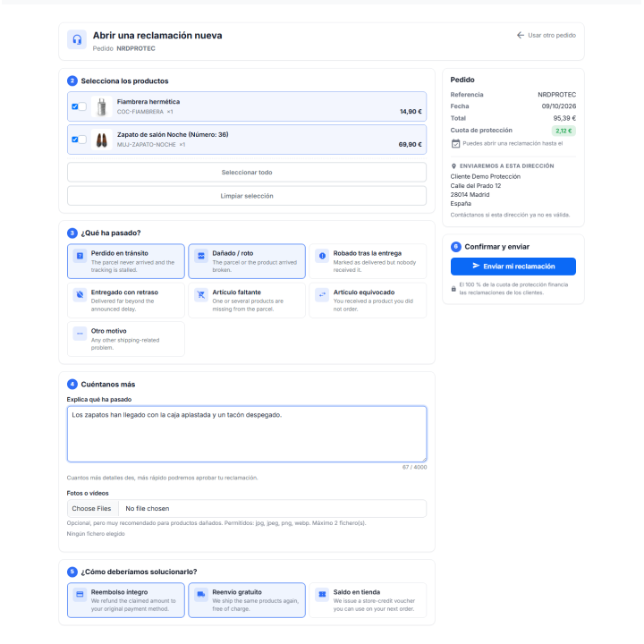Screen dimensions: 644x644
Task: Select Robado tras la entrega reason
Action: click(368, 261)
